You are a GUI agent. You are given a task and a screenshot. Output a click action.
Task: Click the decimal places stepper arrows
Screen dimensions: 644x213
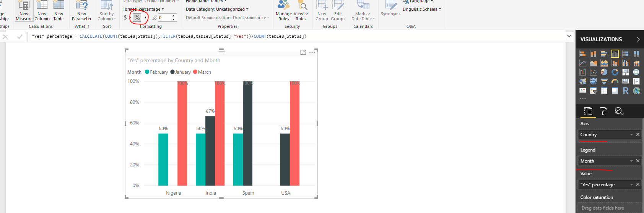pos(174,18)
